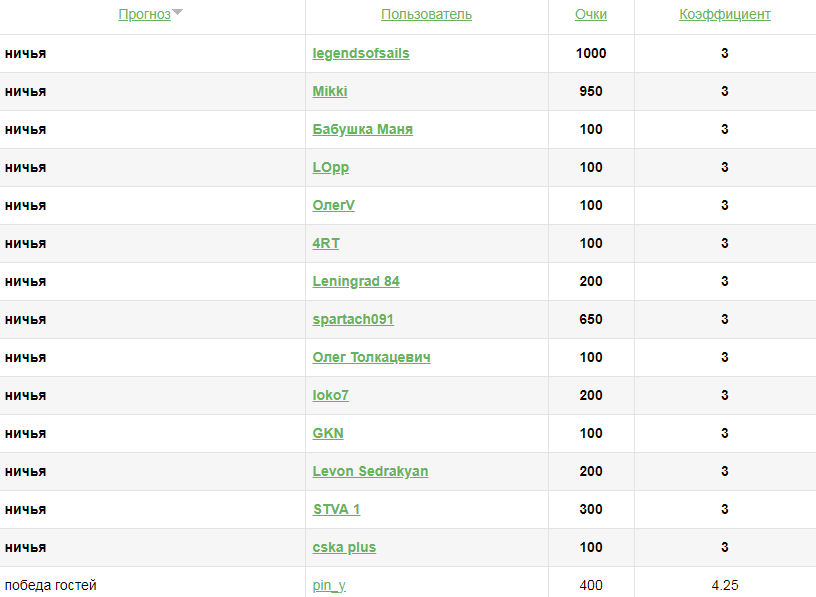The height and width of the screenshot is (597, 816).
Task: Sort table by Пользователь column
Action: point(426,15)
